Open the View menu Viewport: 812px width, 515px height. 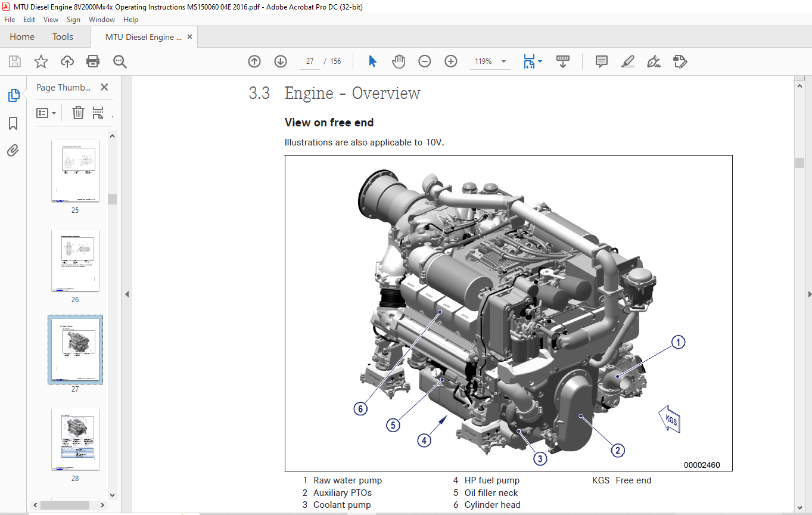pyautogui.click(x=51, y=20)
